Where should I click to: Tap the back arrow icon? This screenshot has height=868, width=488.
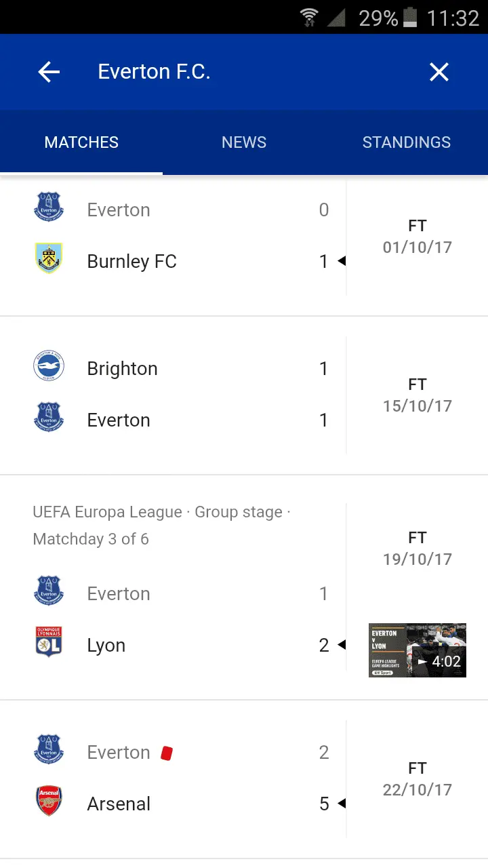(x=49, y=72)
